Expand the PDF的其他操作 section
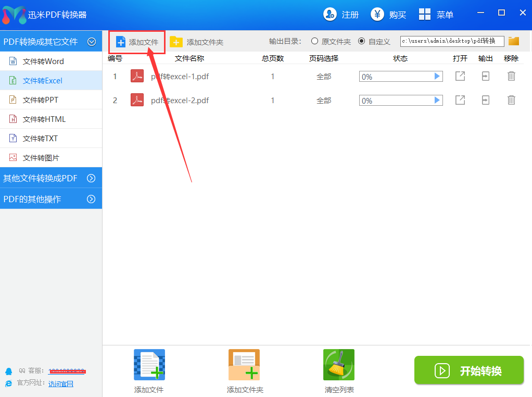Screen dimensions: 532x397 [x=91, y=199]
